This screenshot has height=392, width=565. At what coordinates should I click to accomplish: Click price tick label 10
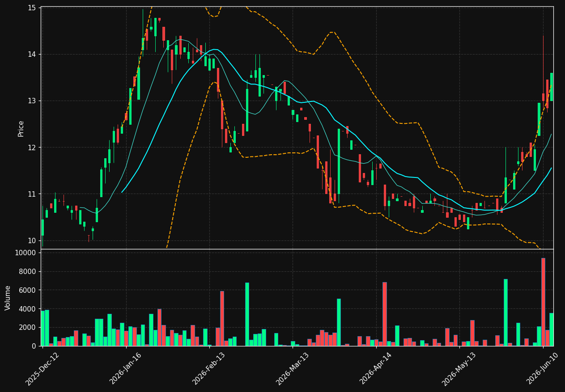tap(32, 240)
